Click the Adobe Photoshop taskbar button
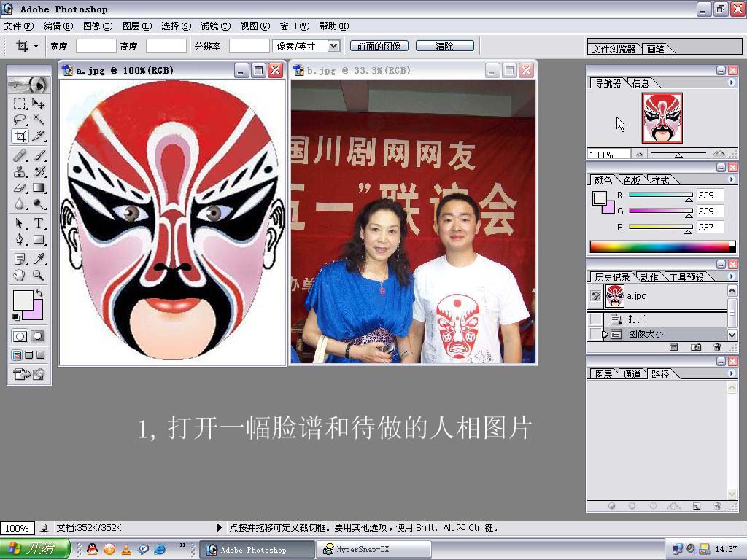Viewport: 747px width, 560px height. click(257, 550)
